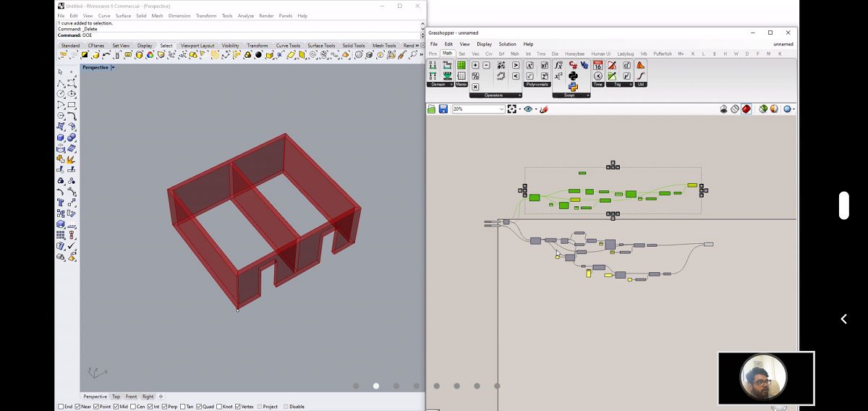
Task: Save the Grasshopper document with disk icon
Action: [x=443, y=109]
